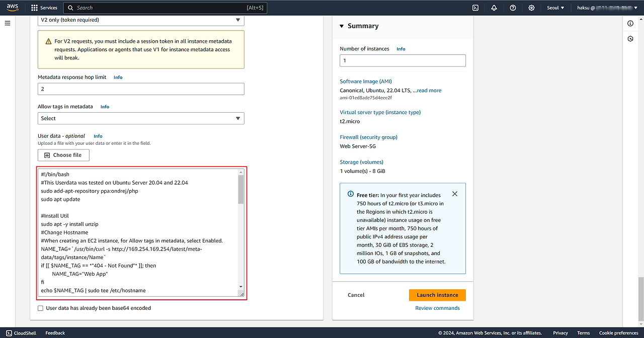Collapse the Summary section
644x338 pixels.
342,26
